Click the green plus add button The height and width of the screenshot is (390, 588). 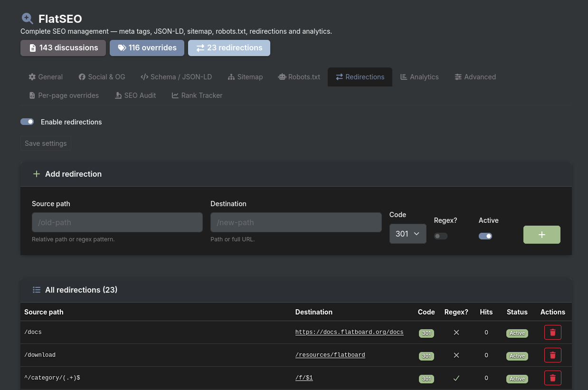coord(541,235)
